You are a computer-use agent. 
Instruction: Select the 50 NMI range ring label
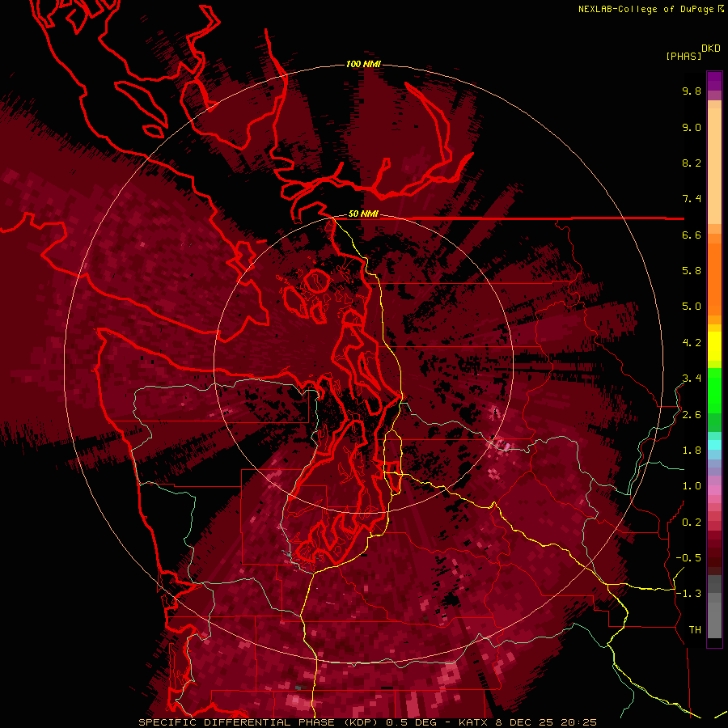pos(363,214)
